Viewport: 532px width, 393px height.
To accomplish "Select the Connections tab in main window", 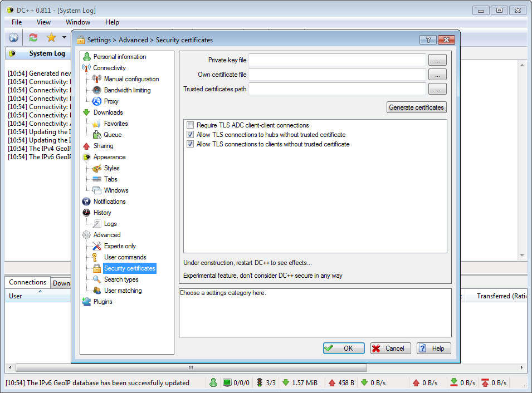I will tap(27, 282).
